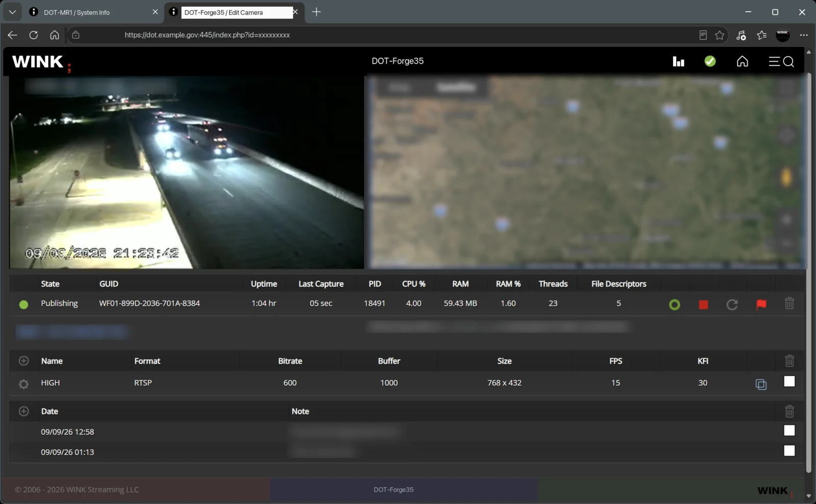Start publishing with green circle icon
This screenshot has height=504, width=816.
pos(674,305)
